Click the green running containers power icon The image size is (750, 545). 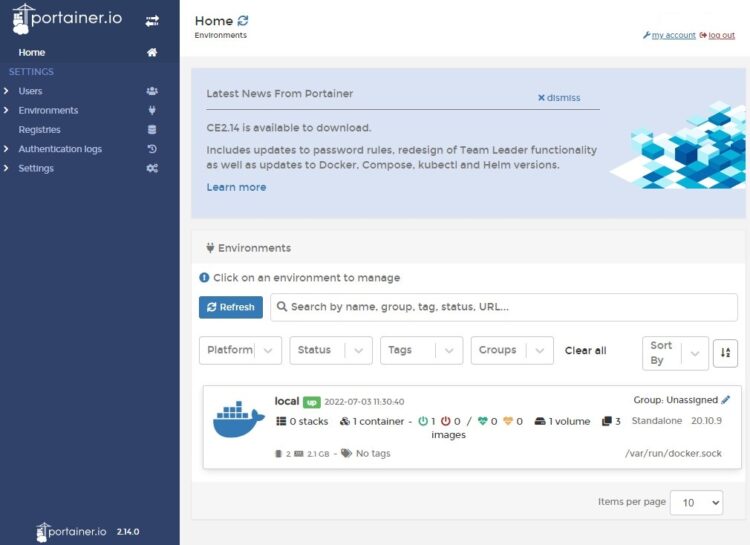pos(423,421)
